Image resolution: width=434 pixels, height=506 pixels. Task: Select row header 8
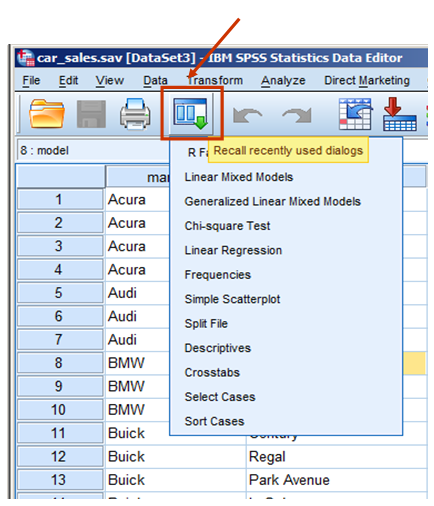(60, 363)
